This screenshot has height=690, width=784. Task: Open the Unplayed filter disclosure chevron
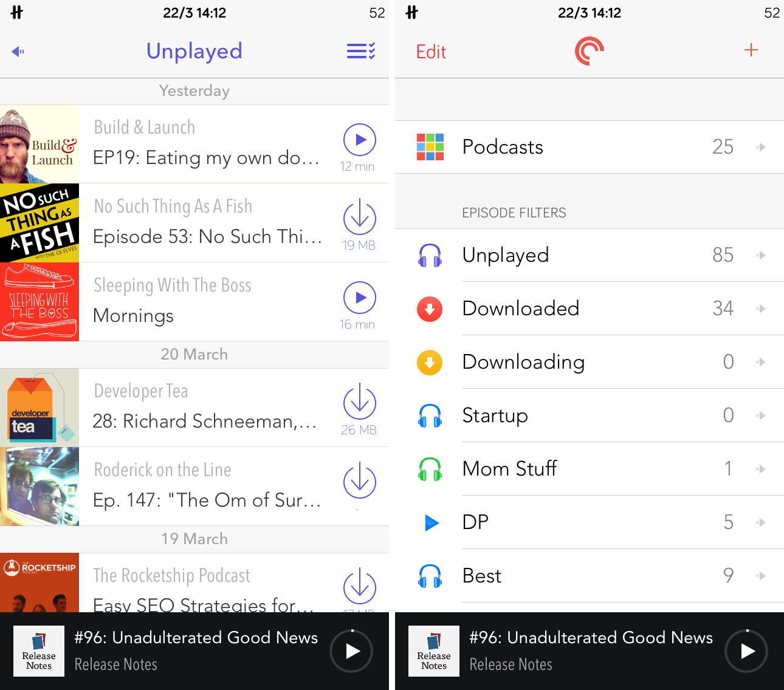[761, 255]
